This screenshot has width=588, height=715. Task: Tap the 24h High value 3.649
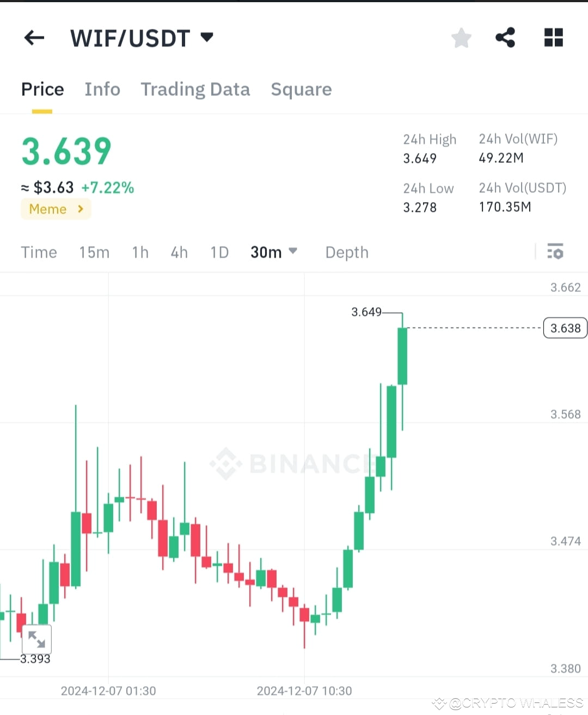click(x=419, y=158)
